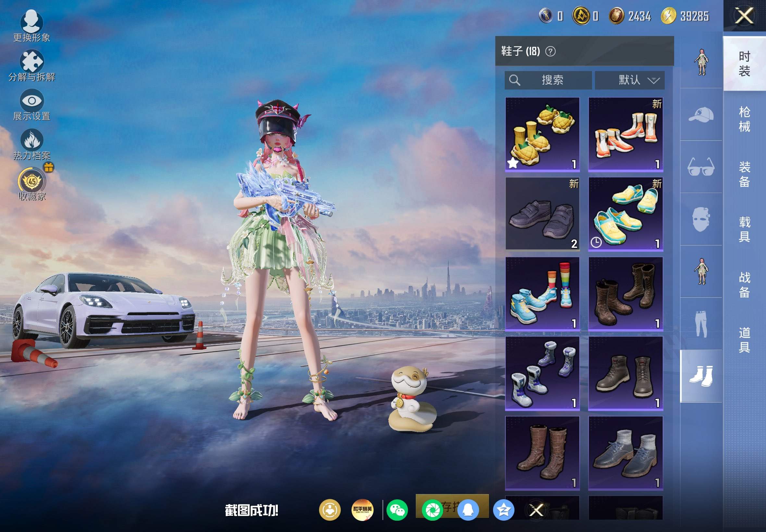This screenshot has height=532, width=766.
Task: Select the top full outfit character category icon
Action: tap(701, 62)
